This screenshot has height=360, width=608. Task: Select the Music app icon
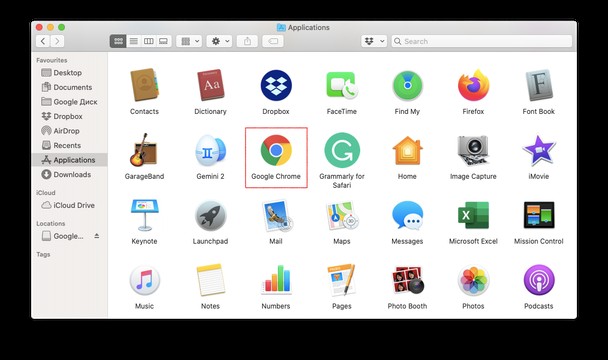144,280
